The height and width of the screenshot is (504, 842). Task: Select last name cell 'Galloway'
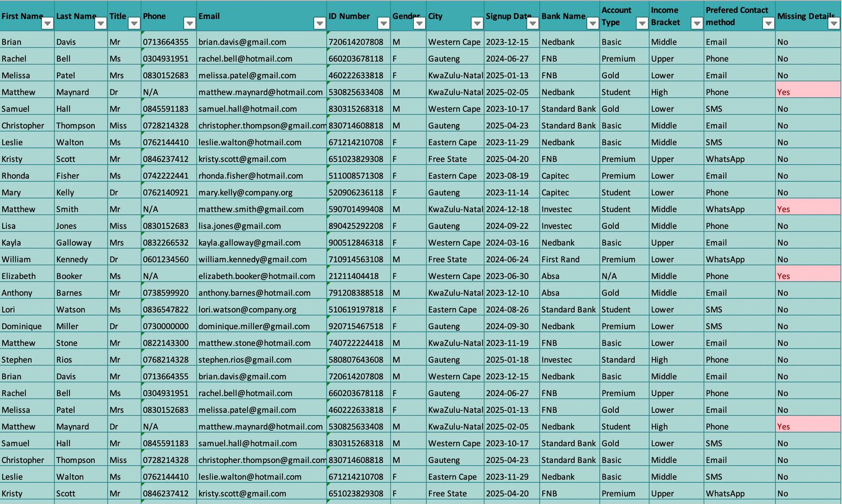[81, 243]
